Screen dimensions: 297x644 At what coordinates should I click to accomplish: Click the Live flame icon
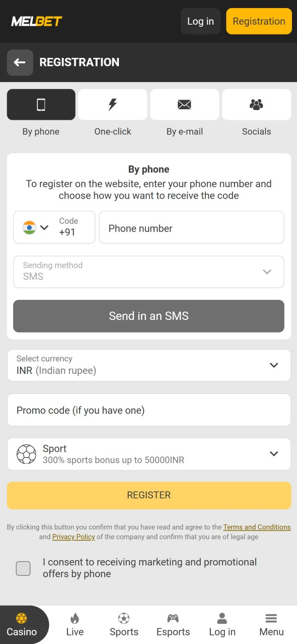(75, 617)
